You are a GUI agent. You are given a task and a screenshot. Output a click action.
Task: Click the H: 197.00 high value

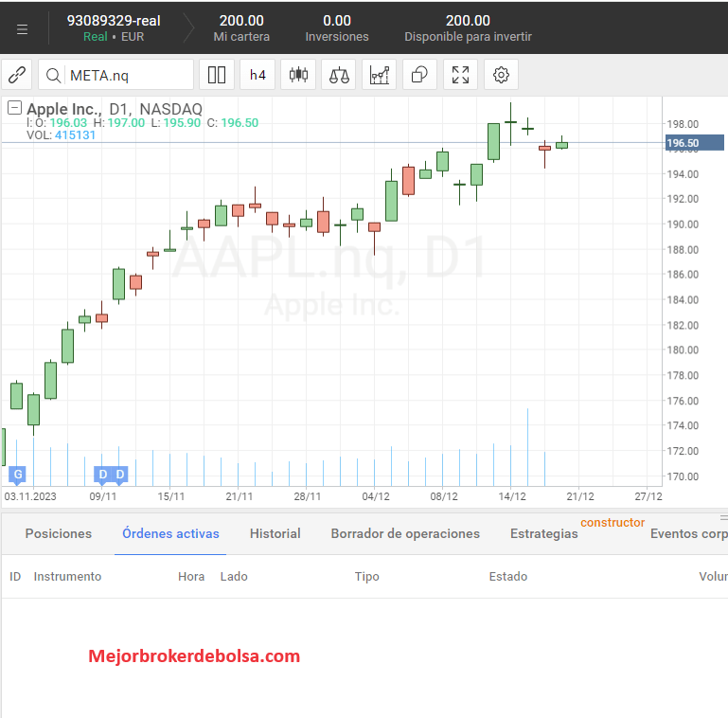point(119,122)
